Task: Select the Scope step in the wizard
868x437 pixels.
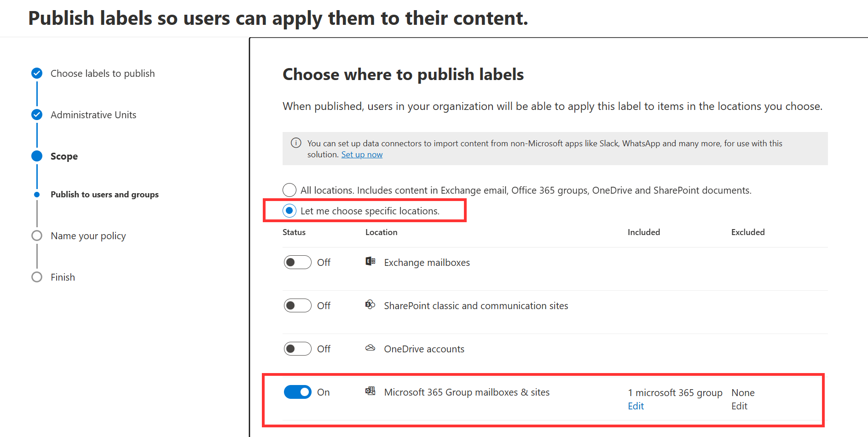Action: [x=64, y=156]
